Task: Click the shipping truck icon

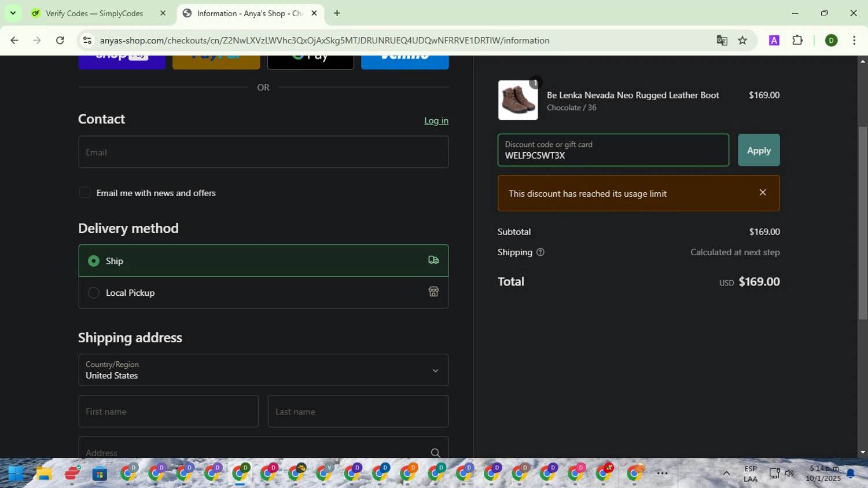Action: [x=433, y=260]
